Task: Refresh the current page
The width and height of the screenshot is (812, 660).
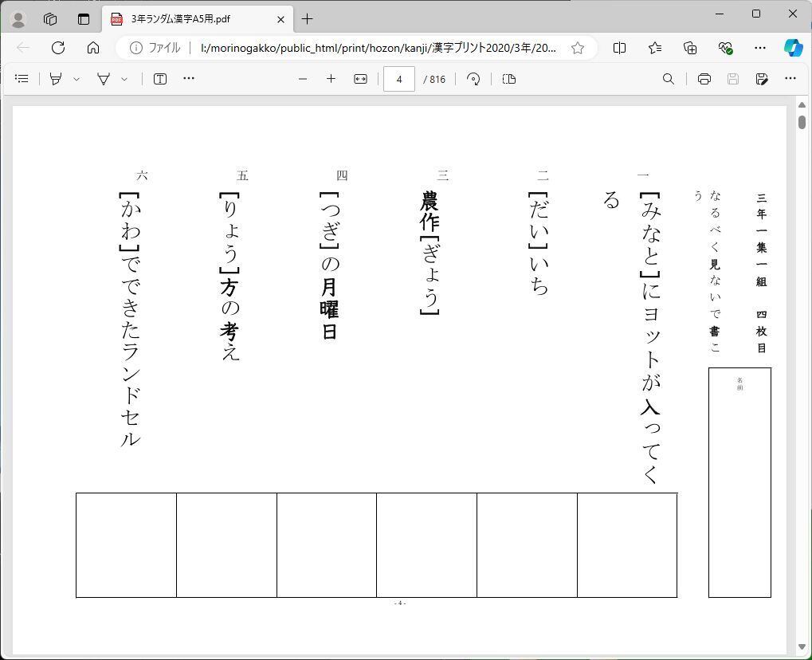Action: coord(58,48)
